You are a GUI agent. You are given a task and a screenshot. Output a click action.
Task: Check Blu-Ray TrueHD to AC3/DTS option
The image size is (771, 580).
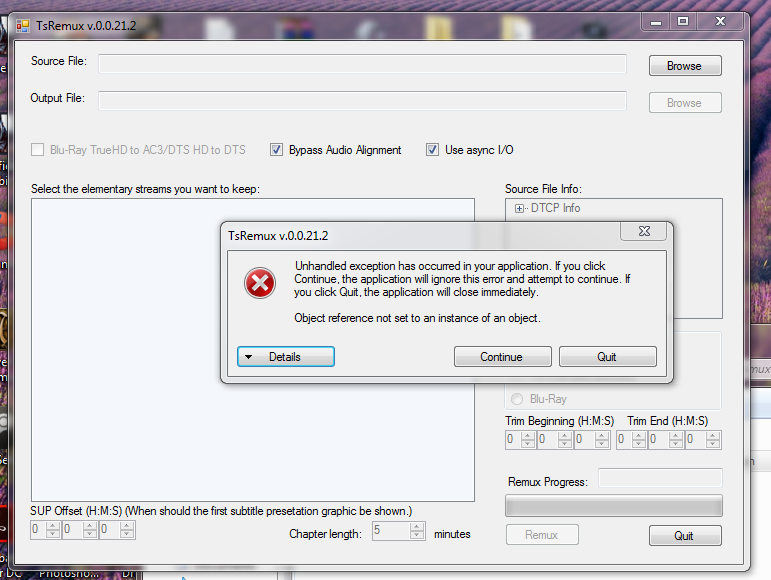point(37,150)
